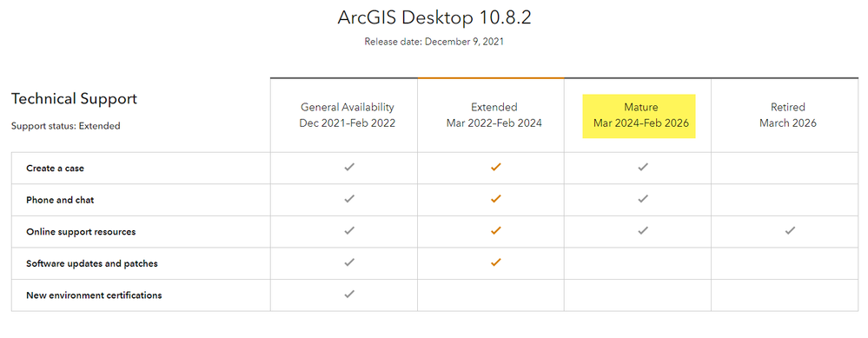Click the Online support resources row label

(81, 232)
